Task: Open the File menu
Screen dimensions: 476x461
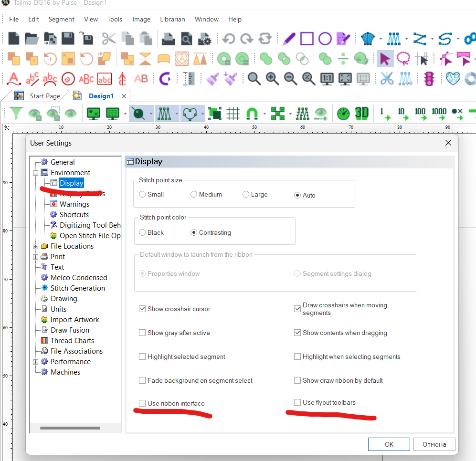Action: tap(14, 19)
